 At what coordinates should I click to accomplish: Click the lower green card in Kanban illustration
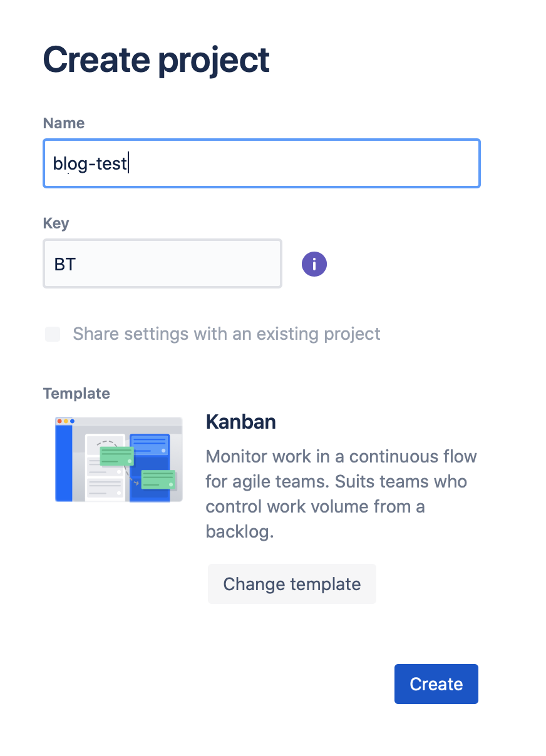(x=158, y=479)
